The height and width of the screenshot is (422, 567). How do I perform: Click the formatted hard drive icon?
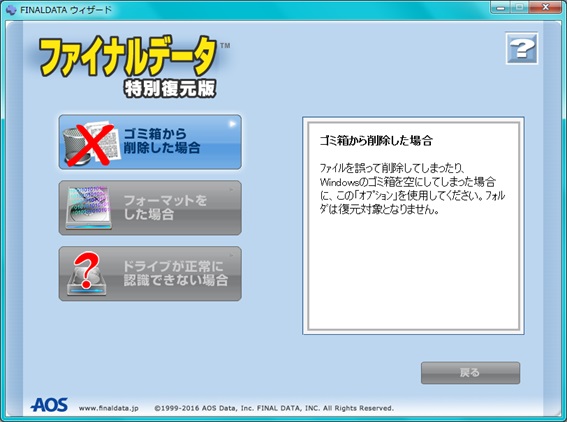[88, 208]
